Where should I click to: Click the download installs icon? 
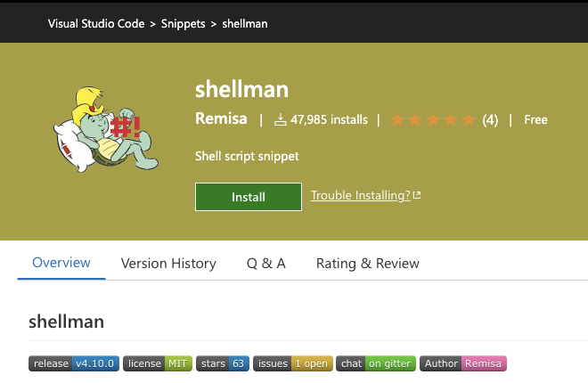pos(280,119)
